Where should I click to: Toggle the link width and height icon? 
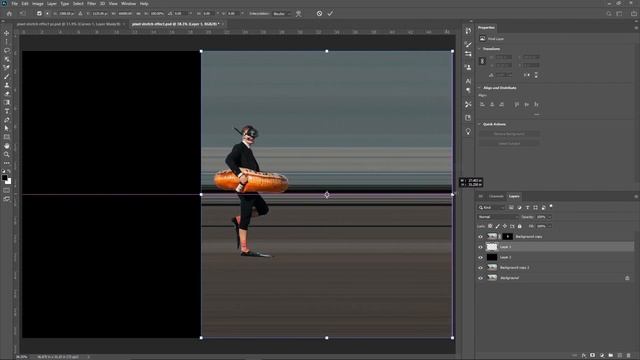(x=482, y=61)
